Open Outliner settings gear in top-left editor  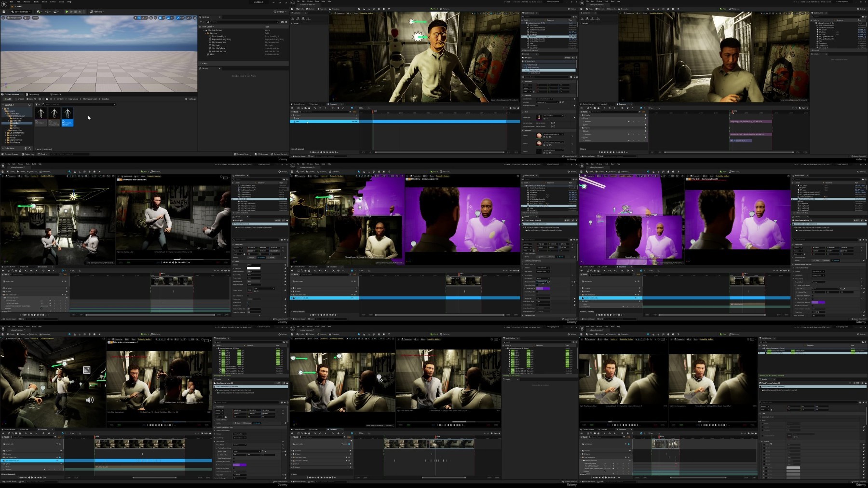click(286, 22)
